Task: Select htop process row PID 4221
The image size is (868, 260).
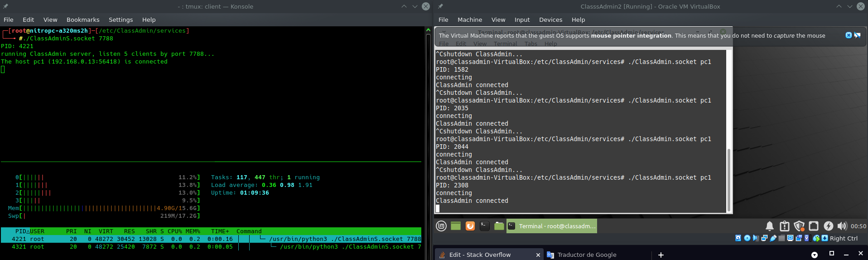Action: [211, 239]
